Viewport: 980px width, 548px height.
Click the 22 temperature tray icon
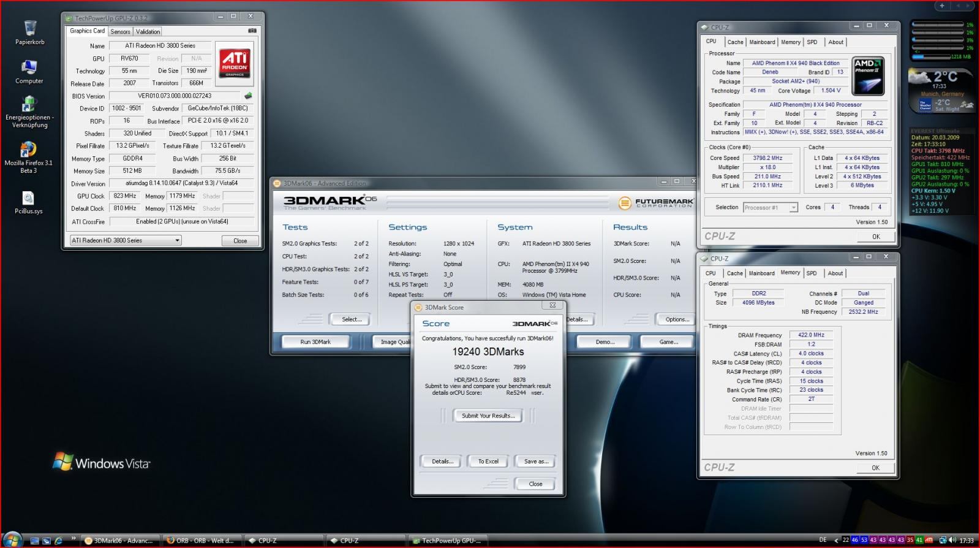[x=846, y=540]
